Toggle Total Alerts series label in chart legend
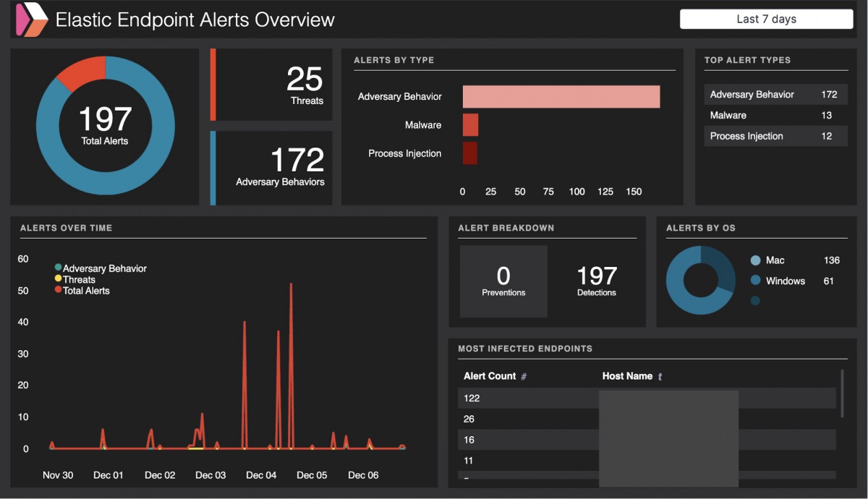 click(x=86, y=291)
